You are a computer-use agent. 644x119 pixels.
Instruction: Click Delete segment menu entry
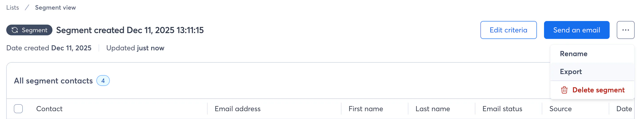click(x=598, y=90)
